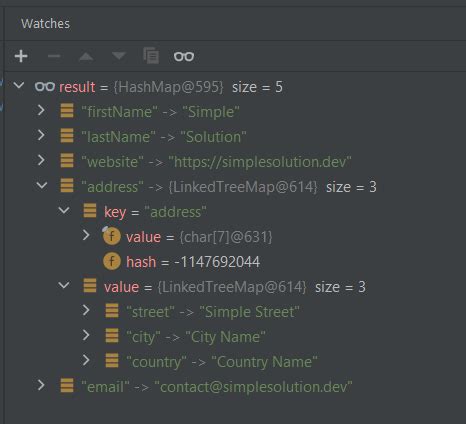This screenshot has width=466, height=424.
Task: Select the "address" -> LinkedTreeMap@614 row
Action: pos(235,187)
